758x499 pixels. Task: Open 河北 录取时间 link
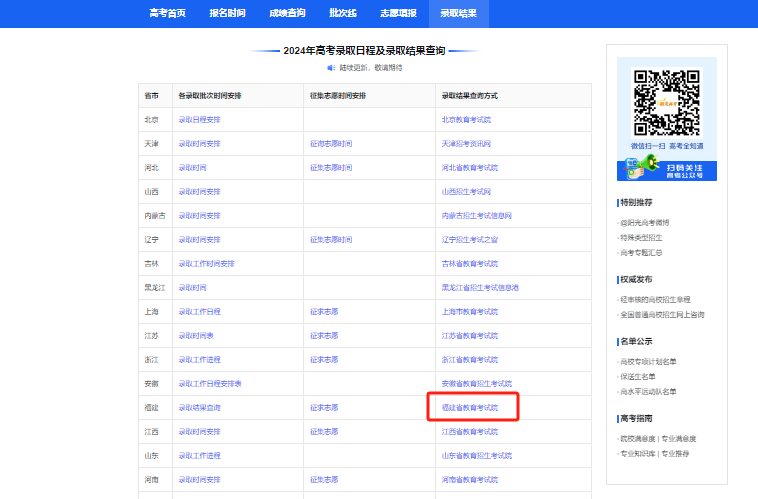tap(192, 168)
